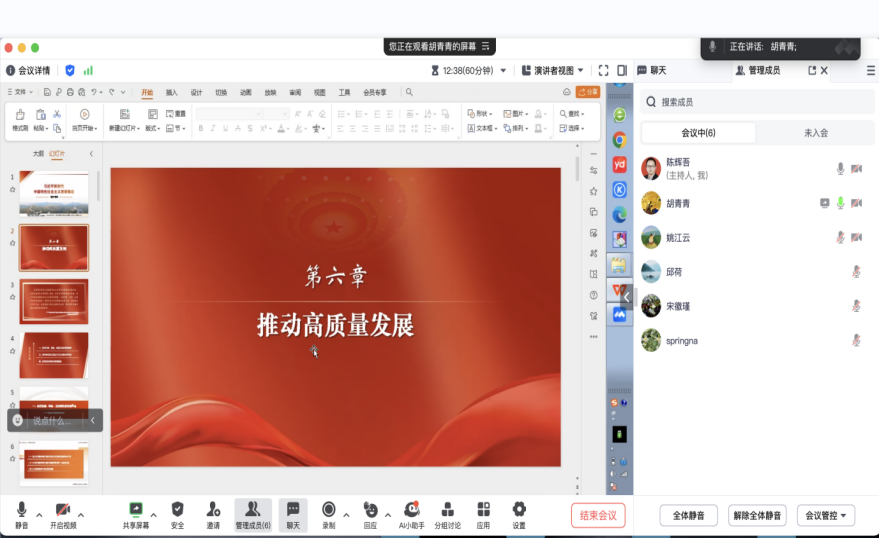
Task: Open the 应用 (Apps) icon
Action: (483, 511)
